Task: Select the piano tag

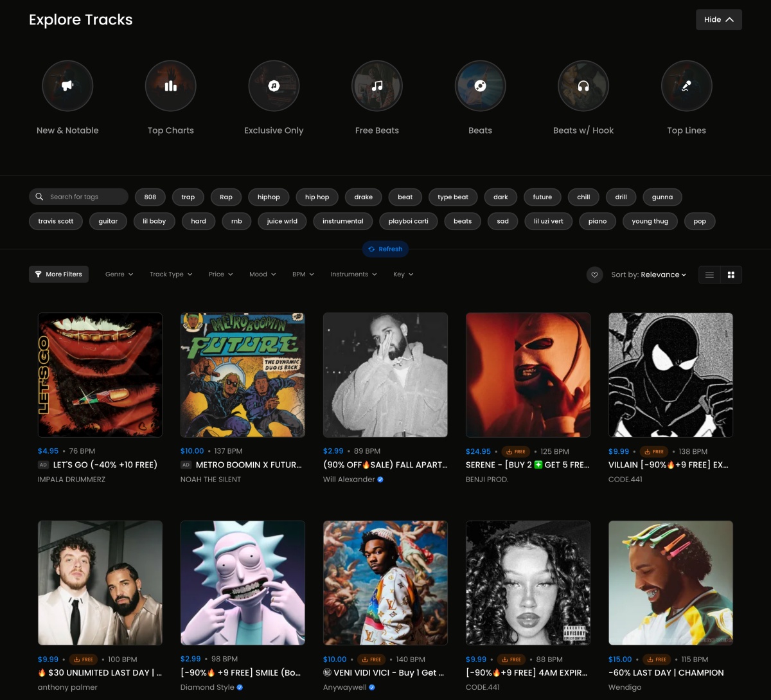Action: 598,221
